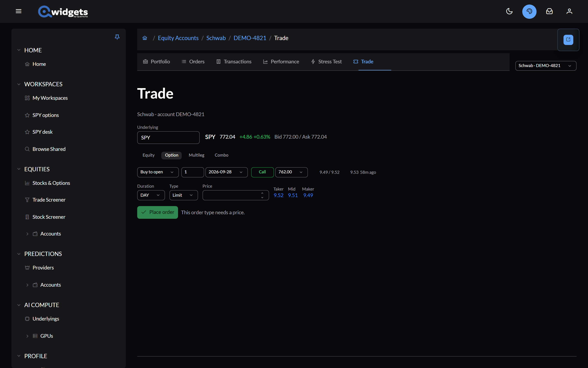
Task: Set price to Taker 9.52
Action: click(x=278, y=195)
